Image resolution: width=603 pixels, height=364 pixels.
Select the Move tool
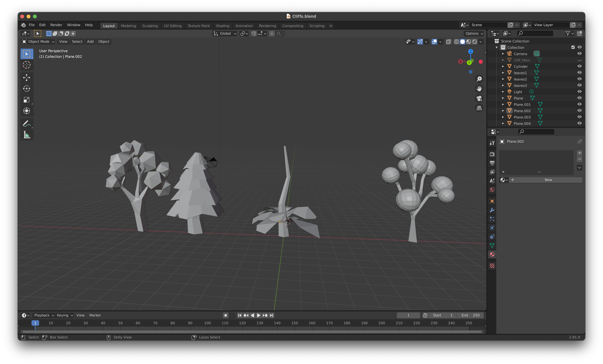(26, 78)
